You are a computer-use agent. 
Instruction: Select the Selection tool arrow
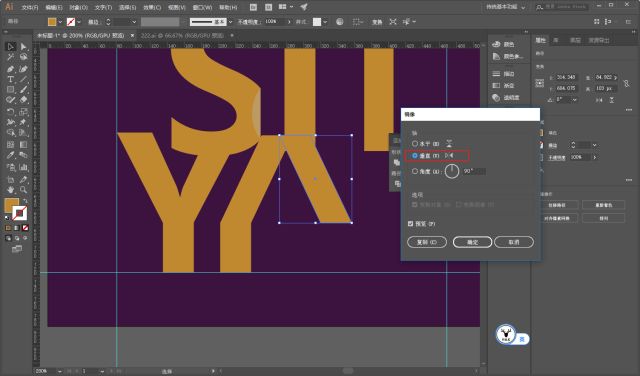pyautogui.click(x=10, y=47)
